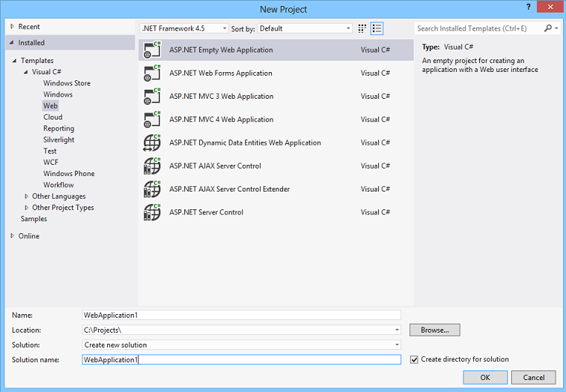Open the Location path dropdown arrow
The height and width of the screenshot is (392, 566).
(x=397, y=330)
